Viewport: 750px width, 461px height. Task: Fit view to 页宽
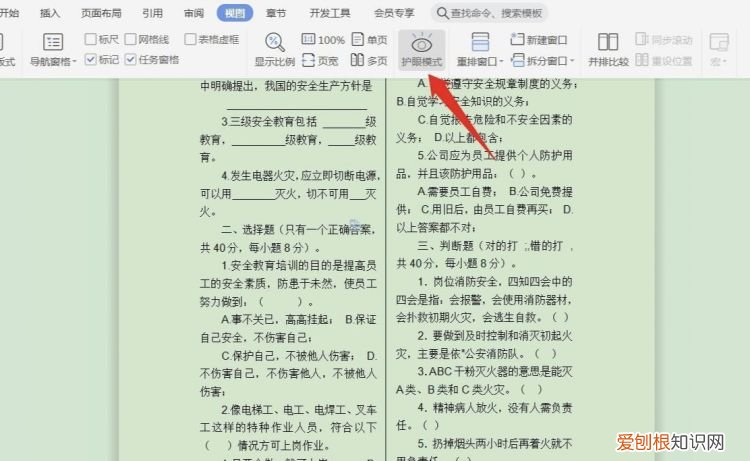tap(320, 61)
